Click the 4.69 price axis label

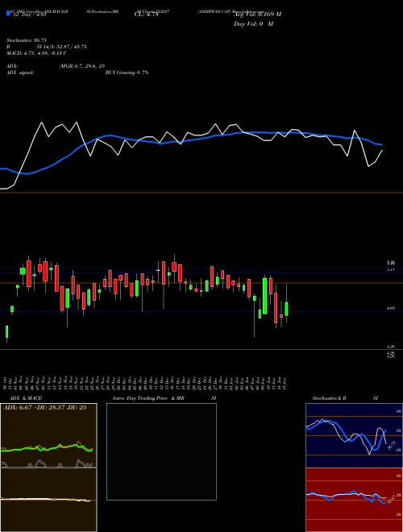tap(391, 309)
